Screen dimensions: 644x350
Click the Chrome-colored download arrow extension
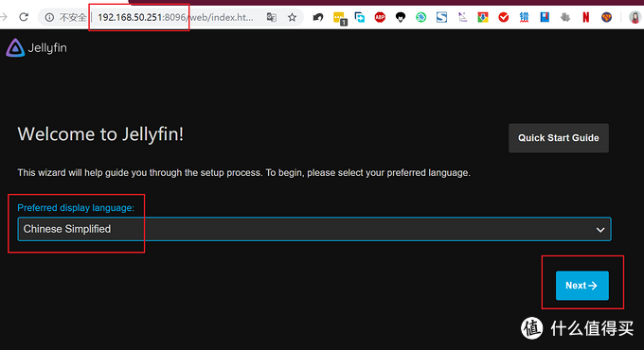[483, 17]
